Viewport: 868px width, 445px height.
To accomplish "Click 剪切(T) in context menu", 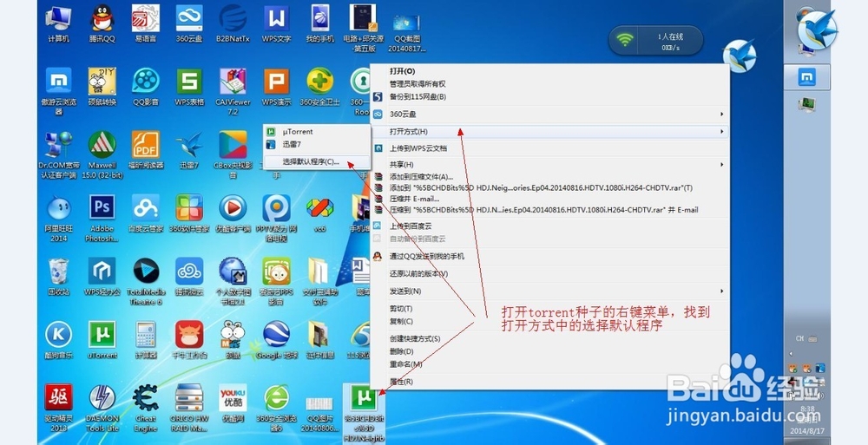I will tap(549, 308).
